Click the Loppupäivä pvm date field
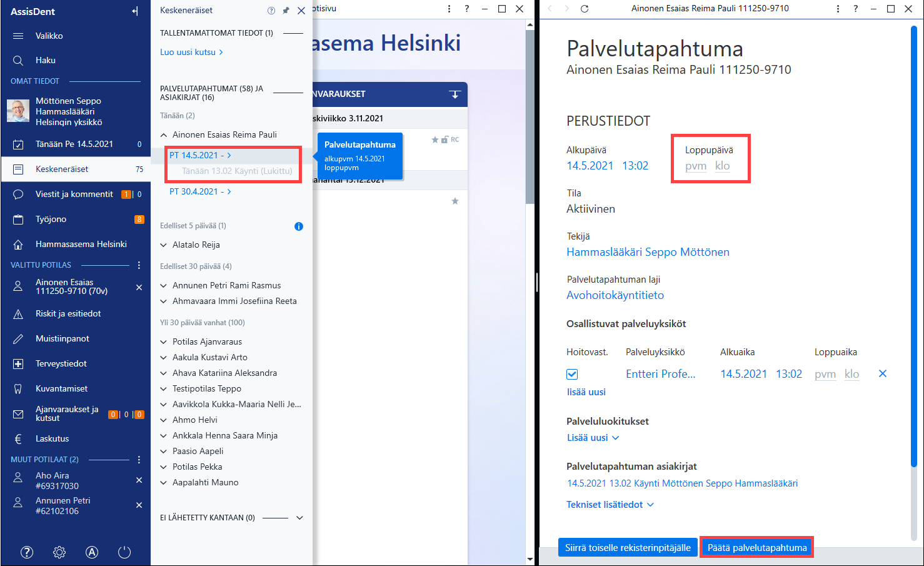This screenshot has height=566, width=924. (x=696, y=166)
